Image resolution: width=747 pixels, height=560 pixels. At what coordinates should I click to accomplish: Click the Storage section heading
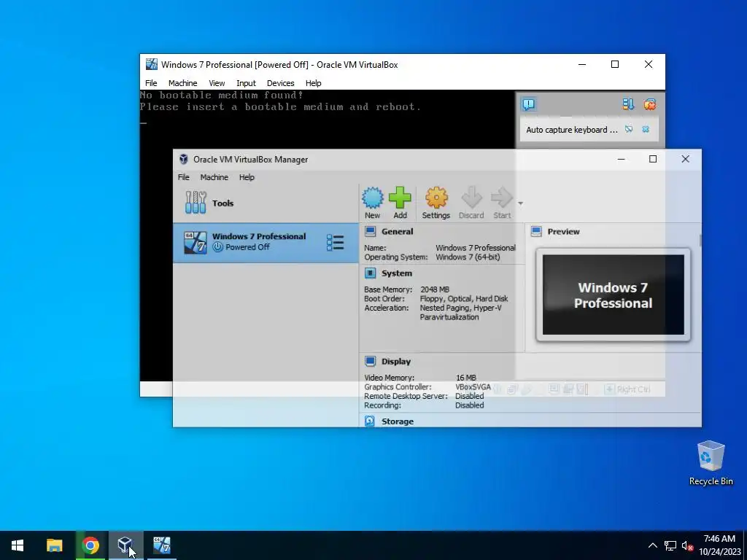(398, 421)
